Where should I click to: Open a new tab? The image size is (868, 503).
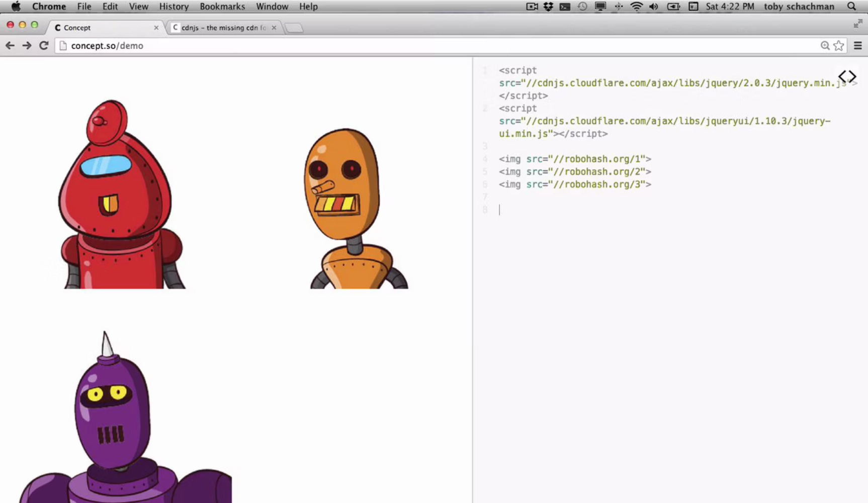tap(294, 28)
